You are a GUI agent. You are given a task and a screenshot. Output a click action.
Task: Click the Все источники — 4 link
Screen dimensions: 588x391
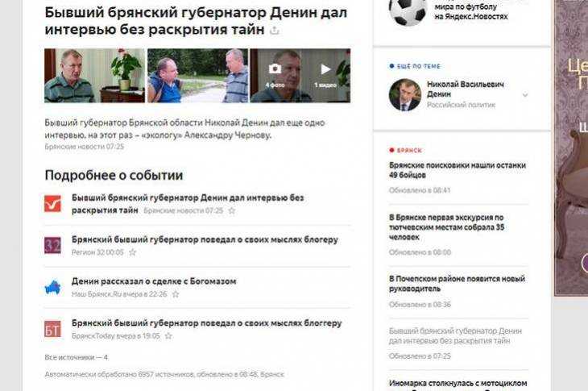77,358
